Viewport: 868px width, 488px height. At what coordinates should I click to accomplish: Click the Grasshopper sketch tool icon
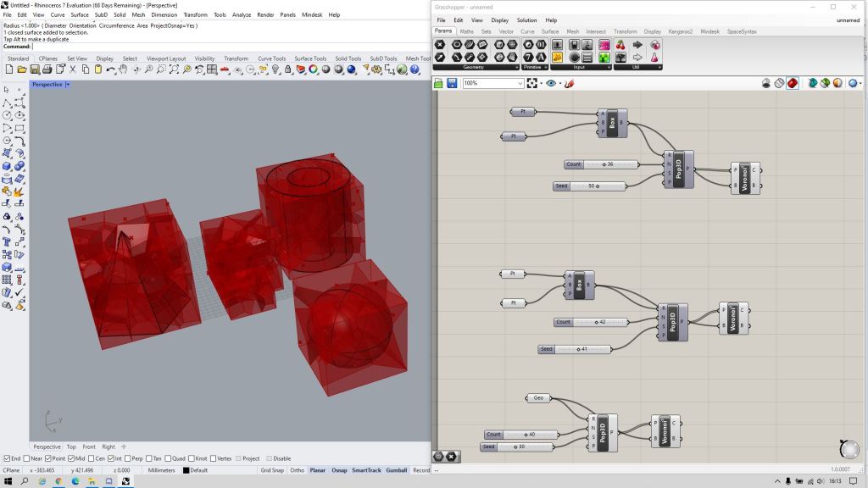tap(570, 83)
